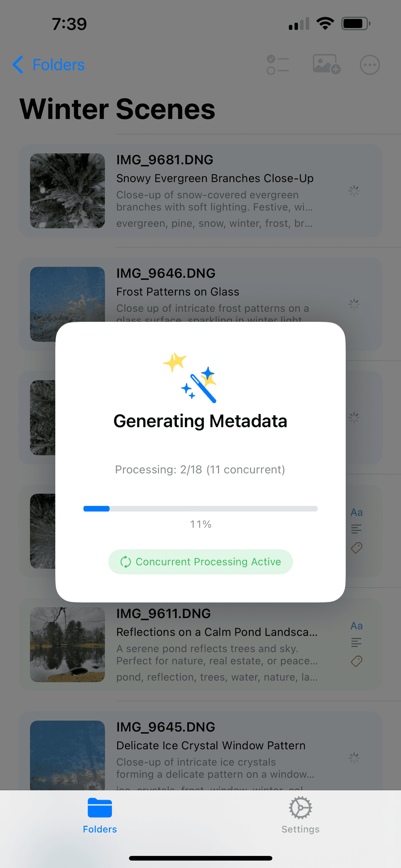401x868 pixels.
Task: Open the ellipsis more options menu
Action: (370, 65)
